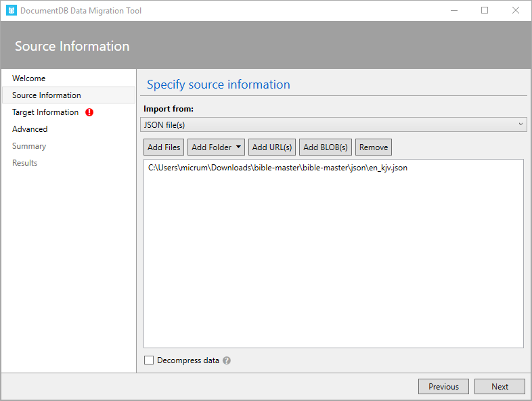Go back with the Previous button
532x401 pixels.
coord(443,387)
